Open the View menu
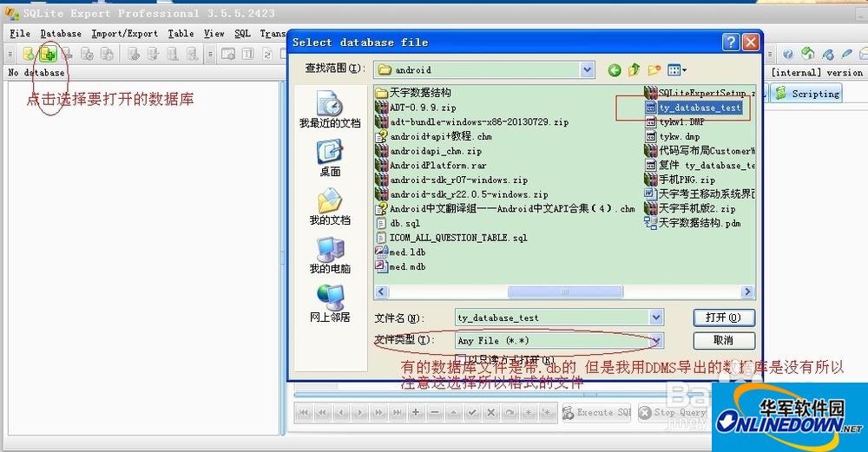This screenshot has height=452, width=868. 214,34
